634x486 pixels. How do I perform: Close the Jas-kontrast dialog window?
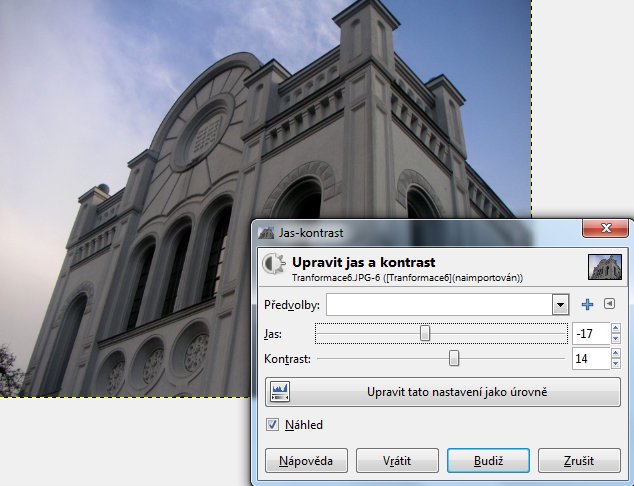click(x=606, y=228)
